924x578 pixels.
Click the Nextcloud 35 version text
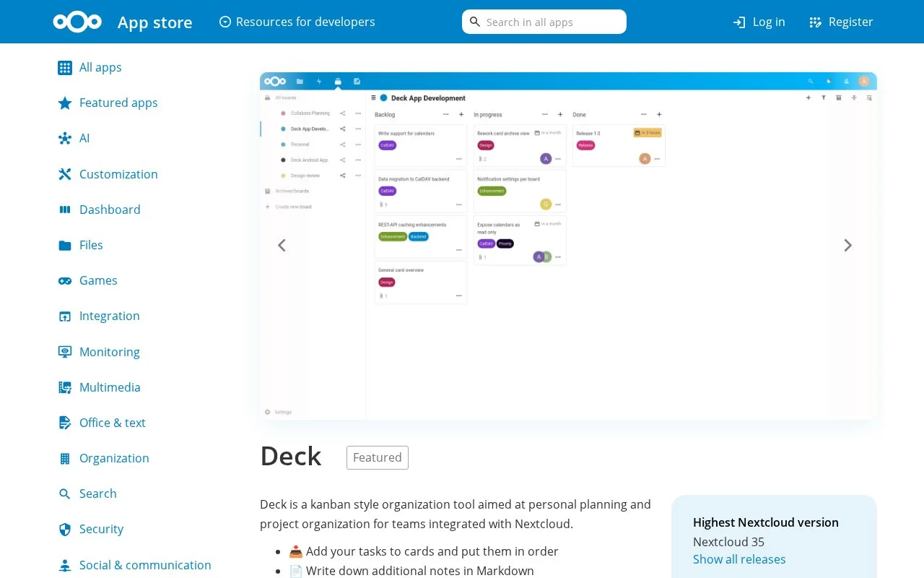click(x=728, y=542)
